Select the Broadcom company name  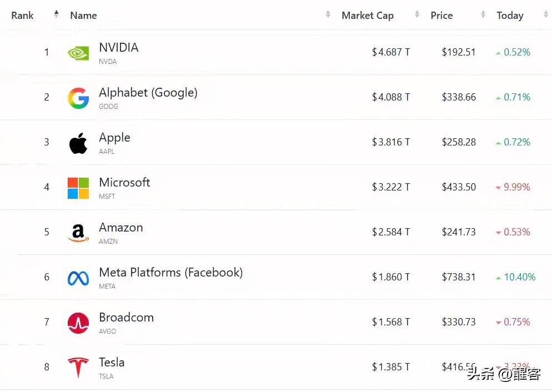pos(127,318)
